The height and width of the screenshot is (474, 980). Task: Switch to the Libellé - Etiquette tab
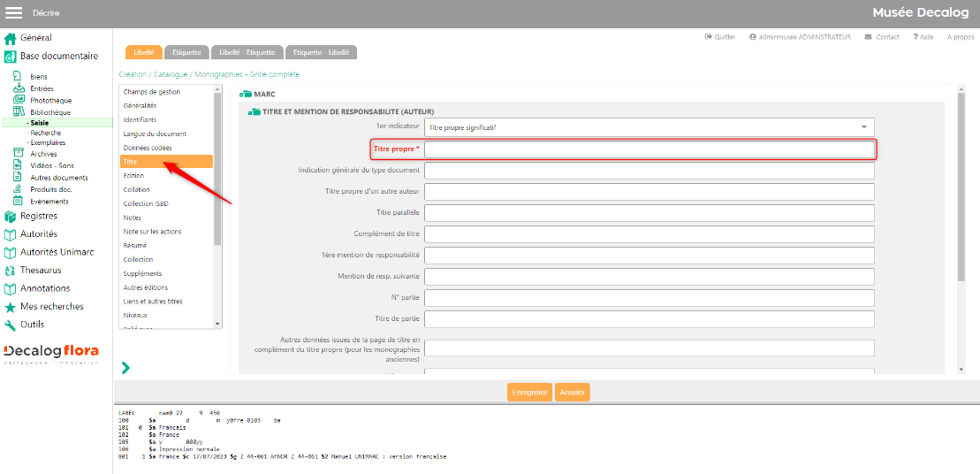point(247,53)
